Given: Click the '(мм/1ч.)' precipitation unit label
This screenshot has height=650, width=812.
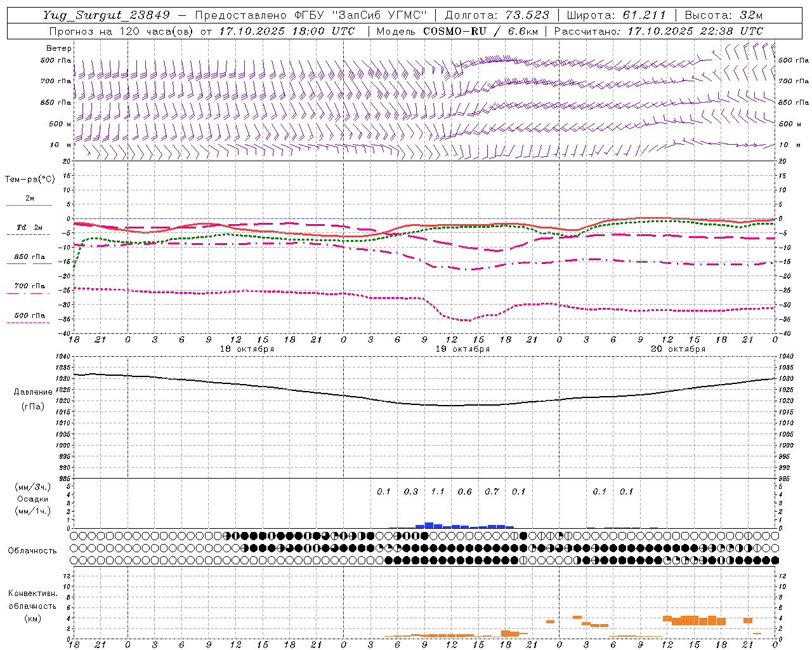Looking at the screenshot, I should [33, 511].
